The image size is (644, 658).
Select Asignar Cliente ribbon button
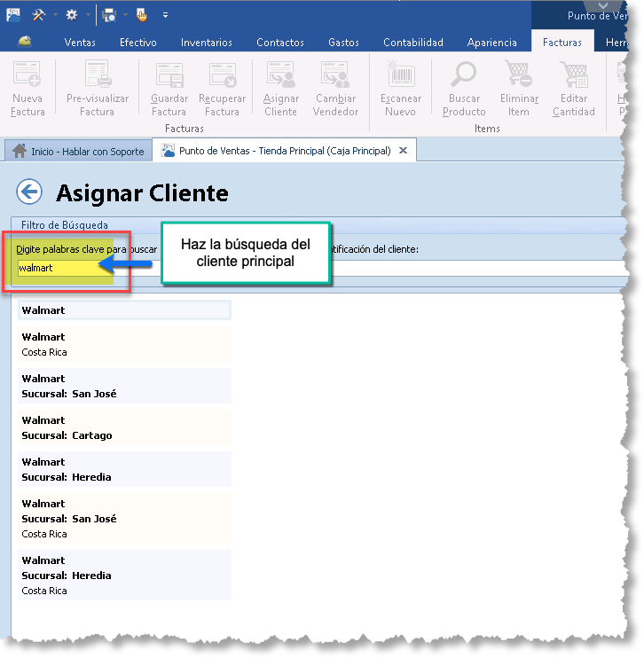click(x=281, y=89)
